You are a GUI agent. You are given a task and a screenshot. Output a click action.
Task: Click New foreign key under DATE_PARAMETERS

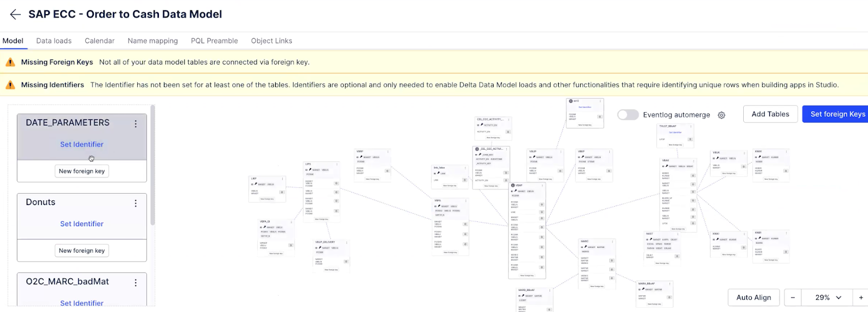(x=82, y=171)
